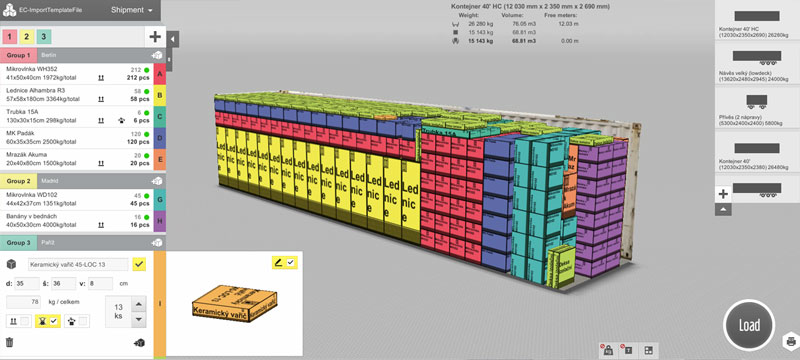800x360 pixels.
Task: Open the Lednice Alhambra R3 item row
Action: [77, 95]
